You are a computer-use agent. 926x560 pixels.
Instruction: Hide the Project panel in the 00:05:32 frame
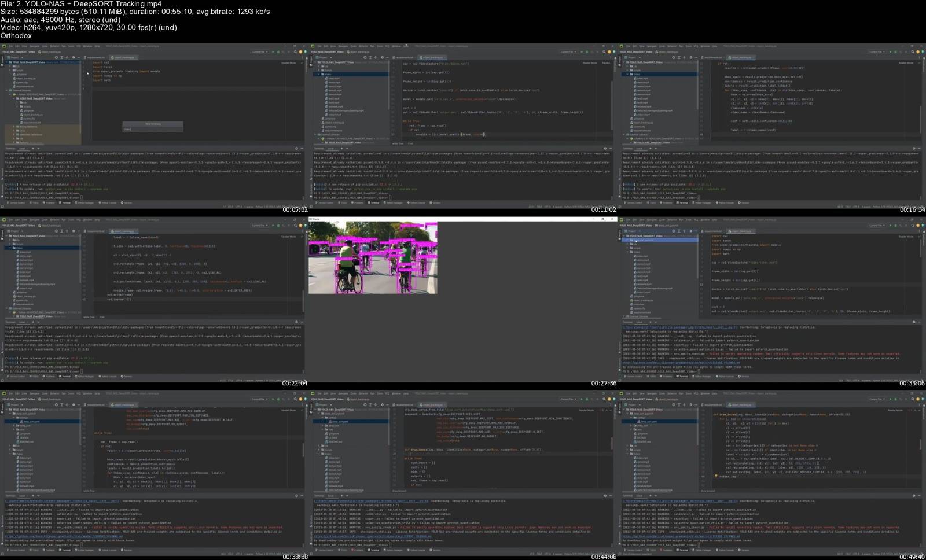[x=79, y=57]
